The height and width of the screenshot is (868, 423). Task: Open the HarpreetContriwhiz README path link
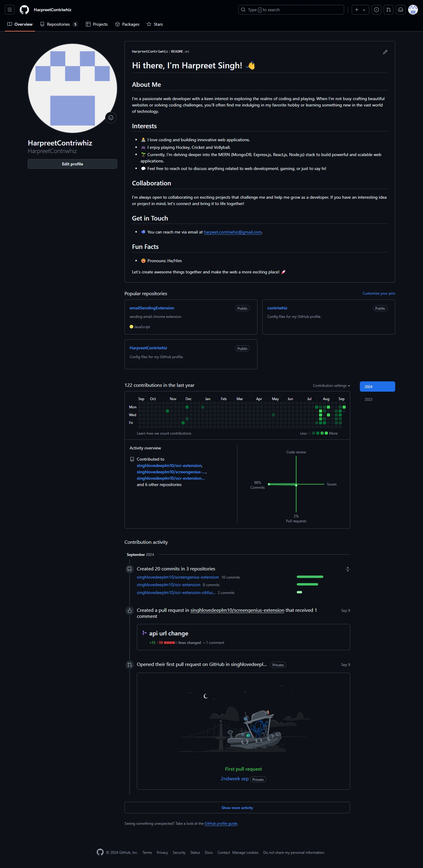150,51
